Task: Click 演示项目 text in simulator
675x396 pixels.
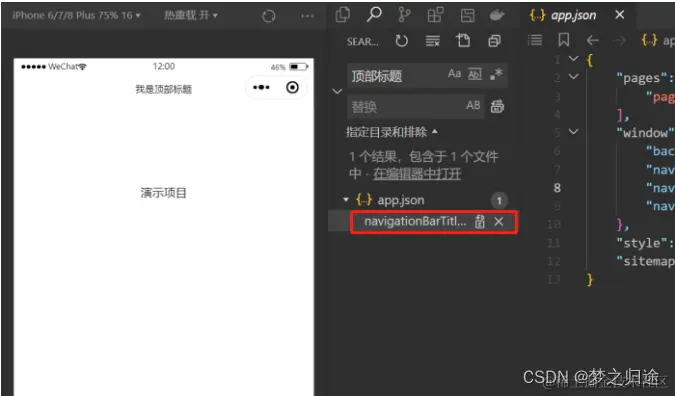Action: click(164, 193)
